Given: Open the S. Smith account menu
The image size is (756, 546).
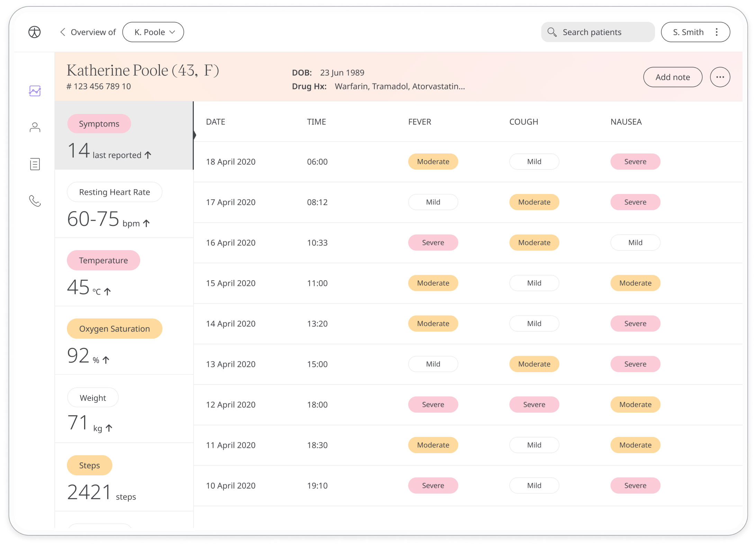Looking at the screenshot, I should pyautogui.click(x=695, y=32).
